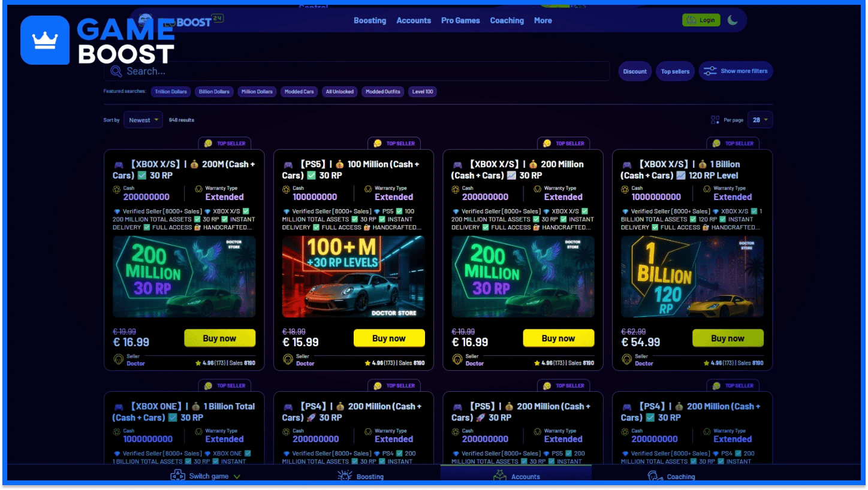Open the XBOX X/S 1 Billion 120 RP Level listing title
This screenshot has width=868, height=490.
tap(681, 170)
